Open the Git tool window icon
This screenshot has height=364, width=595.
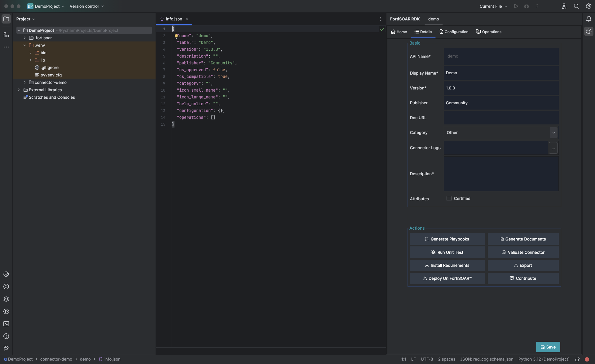tap(6, 349)
